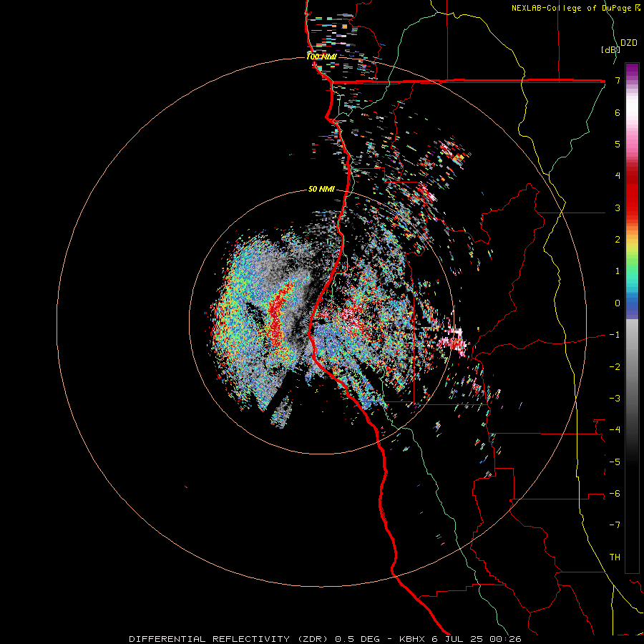Click the 100 NMI range ring label
The image size is (644, 644).
(x=321, y=57)
